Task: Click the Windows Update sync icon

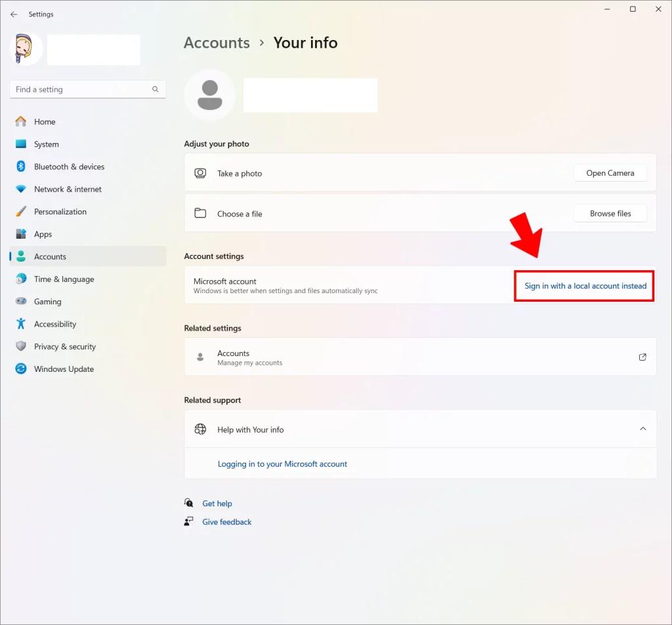Action: pos(20,369)
